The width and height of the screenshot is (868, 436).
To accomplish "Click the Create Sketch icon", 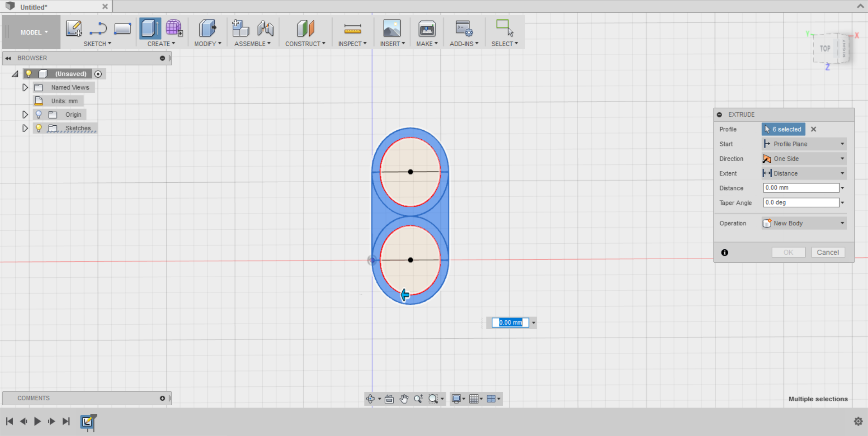I will [74, 28].
